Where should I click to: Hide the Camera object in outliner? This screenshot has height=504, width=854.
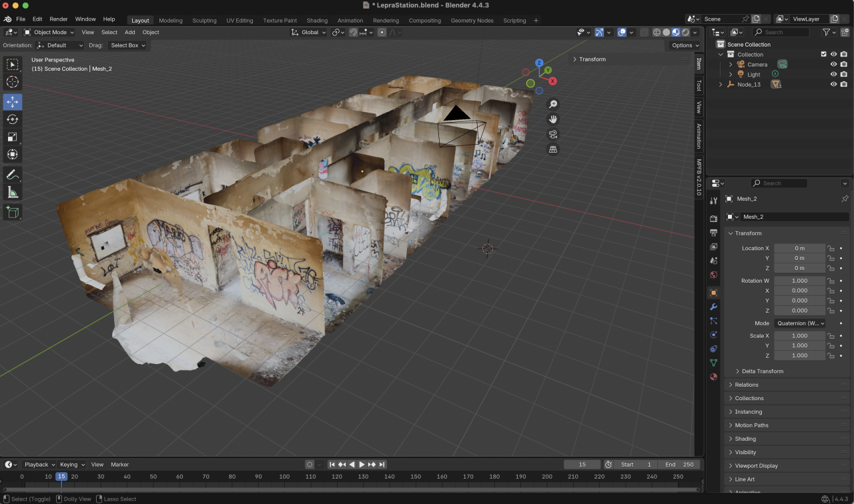click(833, 65)
